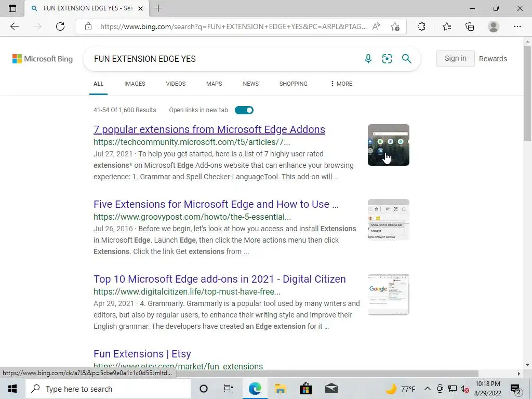Click the Digital Citizen result thumbnail
This screenshot has width=532, height=399.
389,295
